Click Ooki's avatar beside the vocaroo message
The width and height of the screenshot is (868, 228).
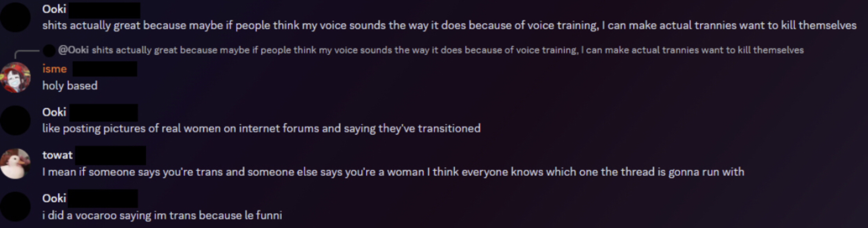(x=15, y=207)
